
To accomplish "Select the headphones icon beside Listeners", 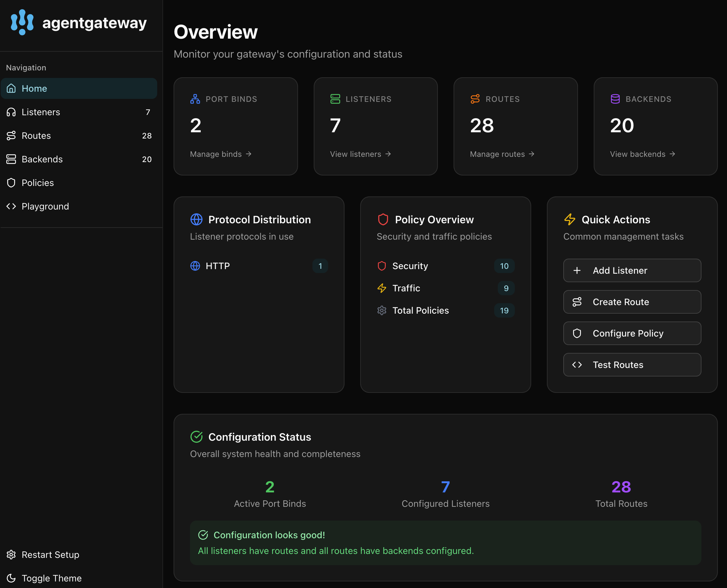I will coord(11,112).
